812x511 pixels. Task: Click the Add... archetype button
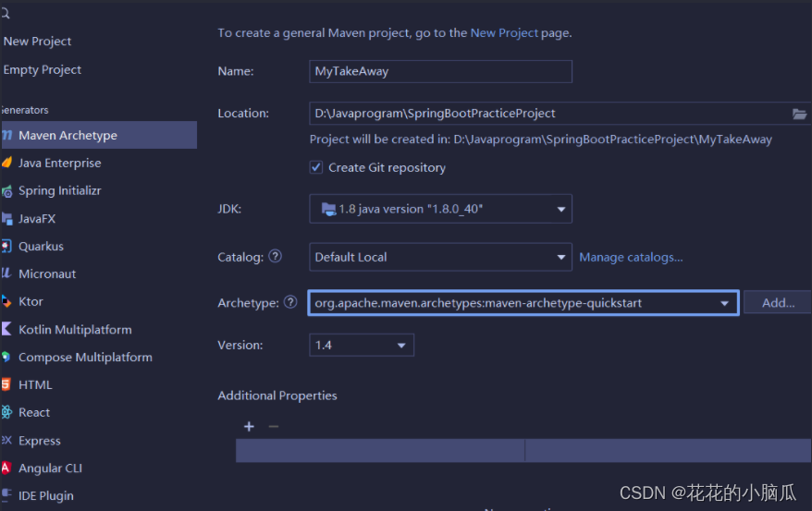[x=777, y=303]
